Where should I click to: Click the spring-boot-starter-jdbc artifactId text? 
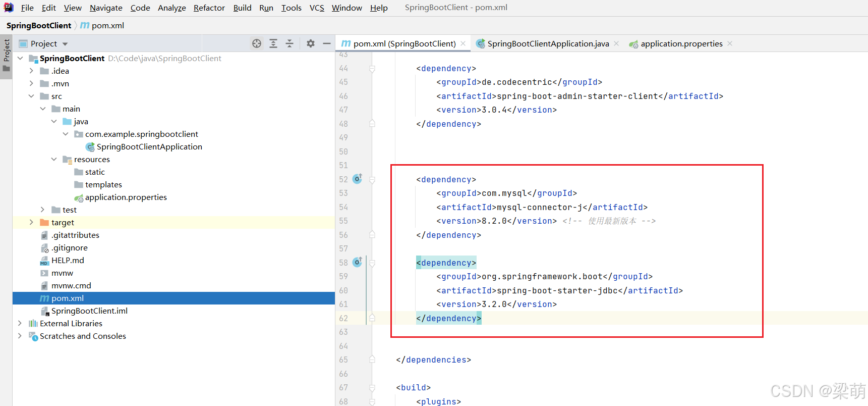point(557,290)
